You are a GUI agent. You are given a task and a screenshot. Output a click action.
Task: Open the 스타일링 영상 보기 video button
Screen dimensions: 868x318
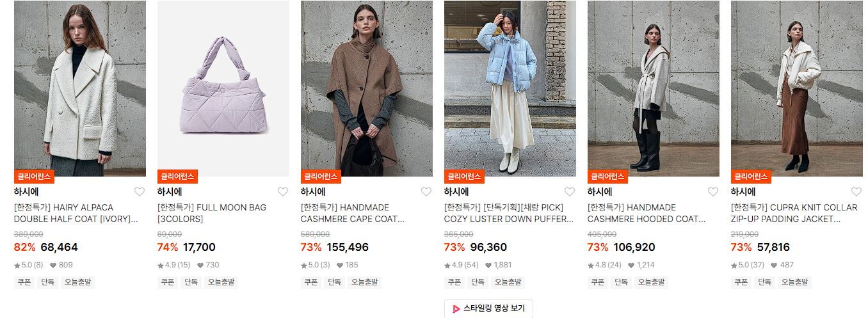coord(488,308)
